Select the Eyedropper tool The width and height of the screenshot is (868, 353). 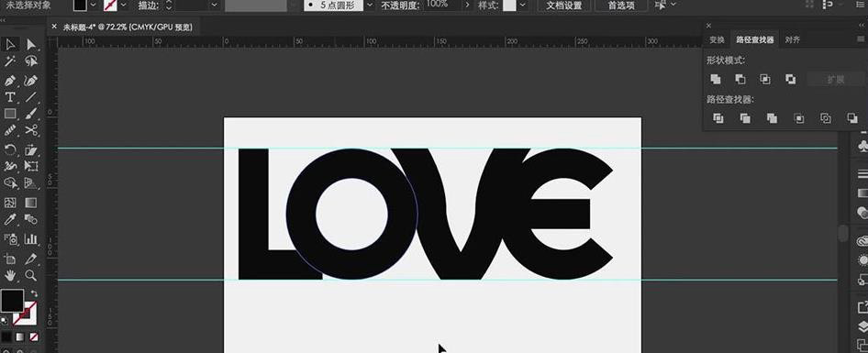(10, 220)
